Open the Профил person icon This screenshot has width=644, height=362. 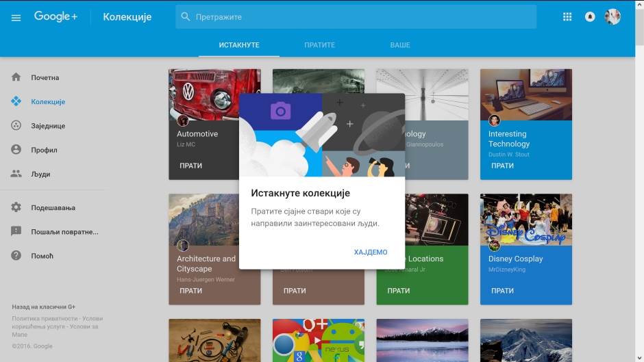pos(16,150)
